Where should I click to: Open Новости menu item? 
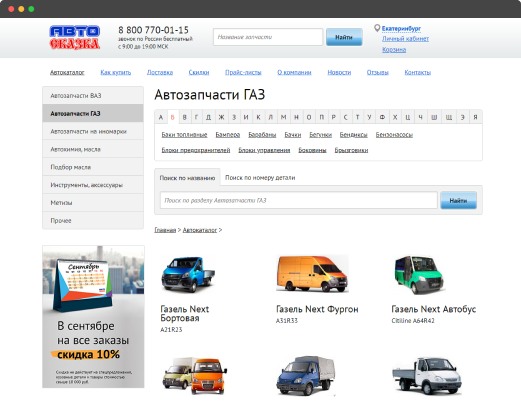click(339, 72)
